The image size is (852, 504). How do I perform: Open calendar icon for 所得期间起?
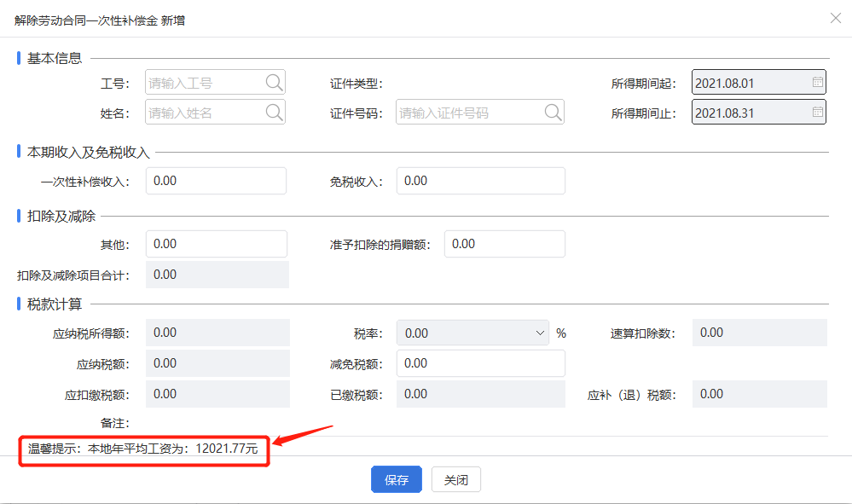(x=817, y=83)
